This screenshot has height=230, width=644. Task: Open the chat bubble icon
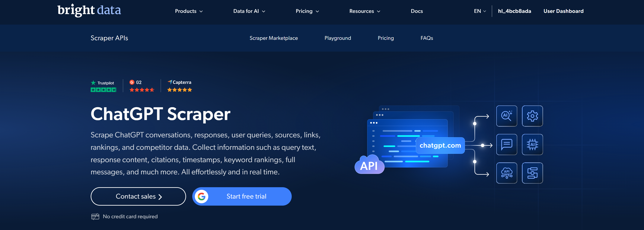click(507, 145)
